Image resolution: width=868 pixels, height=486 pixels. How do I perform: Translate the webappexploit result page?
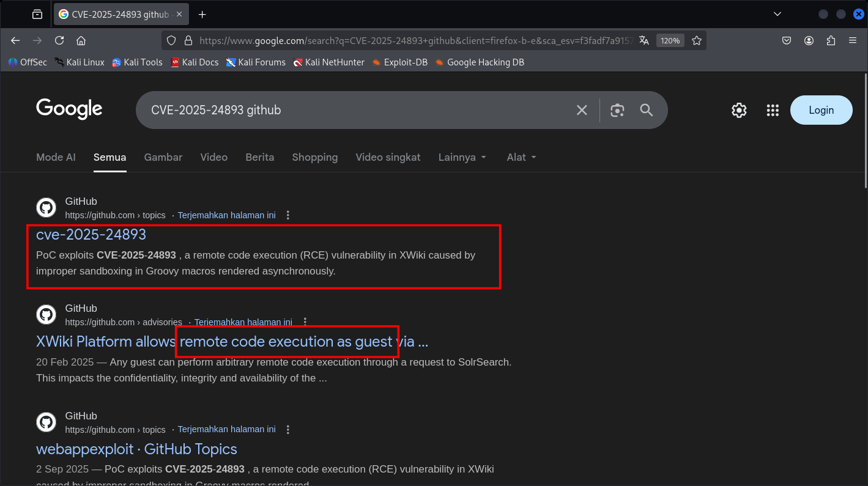[226, 429]
